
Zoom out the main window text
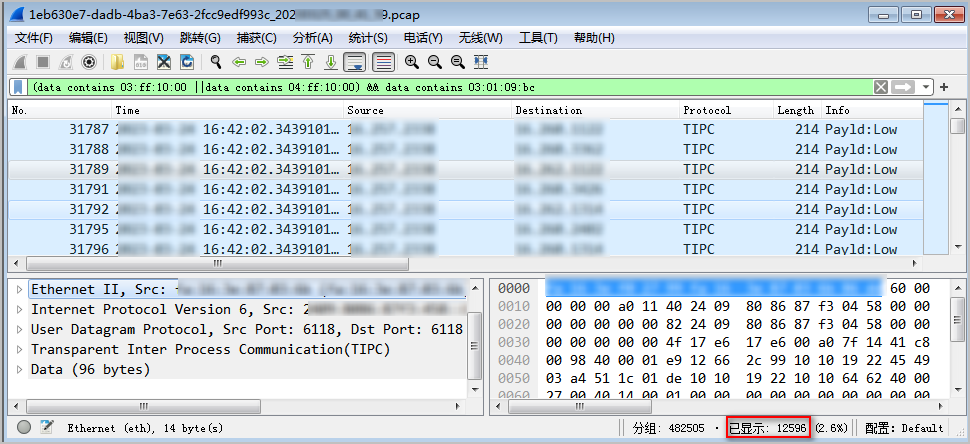[435, 62]
